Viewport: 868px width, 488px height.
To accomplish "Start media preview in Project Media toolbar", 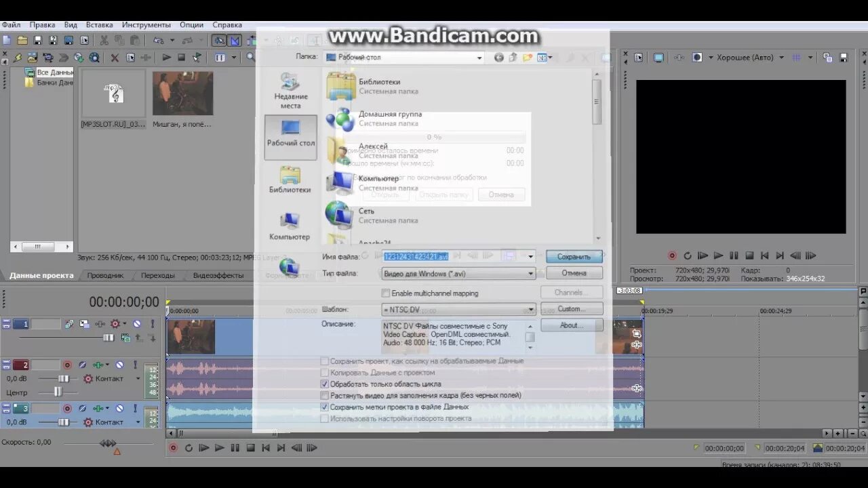I will pos(166,58).
